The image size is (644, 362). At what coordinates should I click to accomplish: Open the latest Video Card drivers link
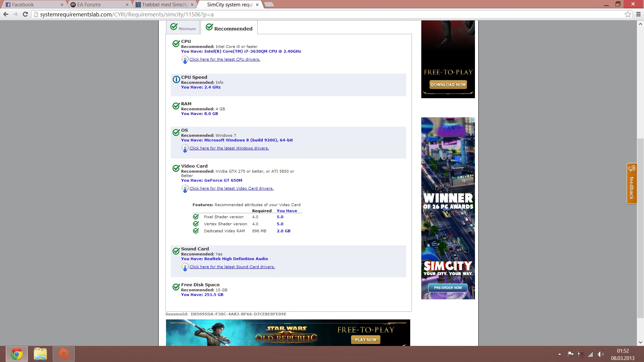[231, 188]
